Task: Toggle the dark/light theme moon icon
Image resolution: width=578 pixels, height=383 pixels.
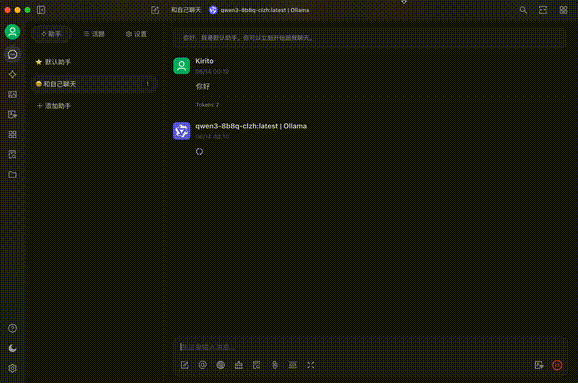Action: click(x=12, y=348)
